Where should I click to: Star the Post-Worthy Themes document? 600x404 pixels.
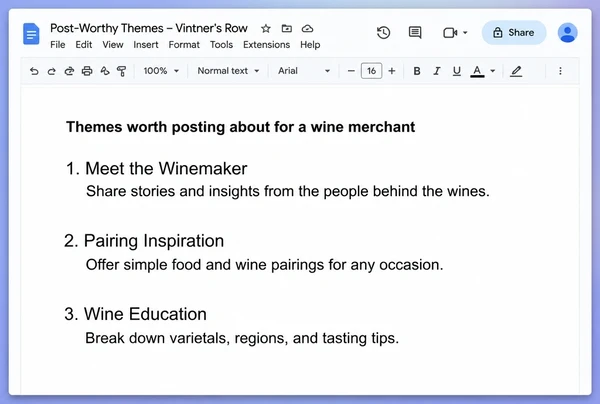(266, 29)
